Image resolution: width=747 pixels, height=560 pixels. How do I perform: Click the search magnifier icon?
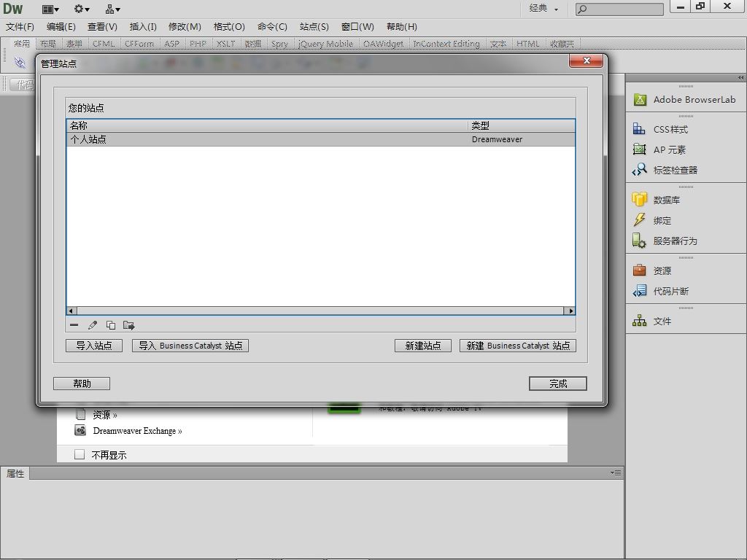tap(582, 9)
